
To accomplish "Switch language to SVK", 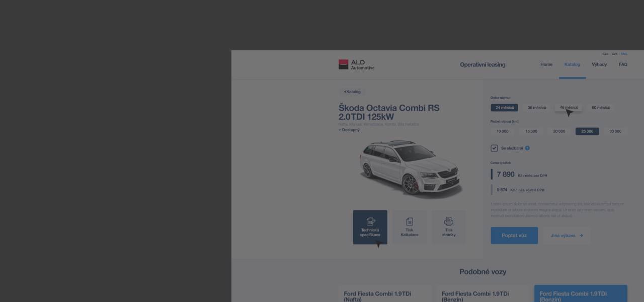I will click(x=614, y=54).
